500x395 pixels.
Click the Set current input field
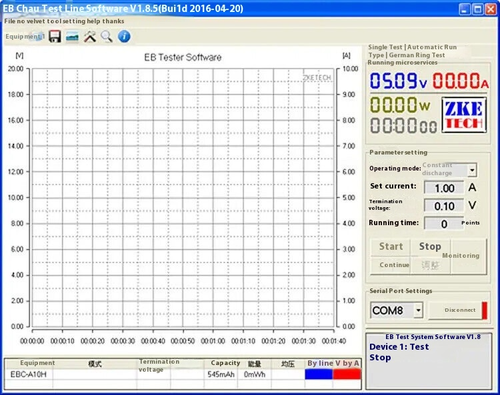[444, 188]
